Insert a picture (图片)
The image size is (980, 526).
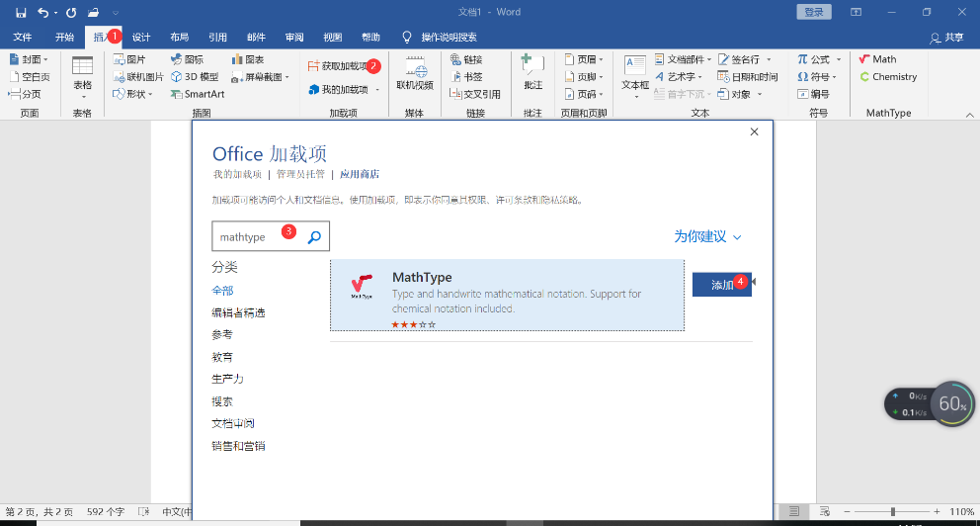click(x=129, y=59)
